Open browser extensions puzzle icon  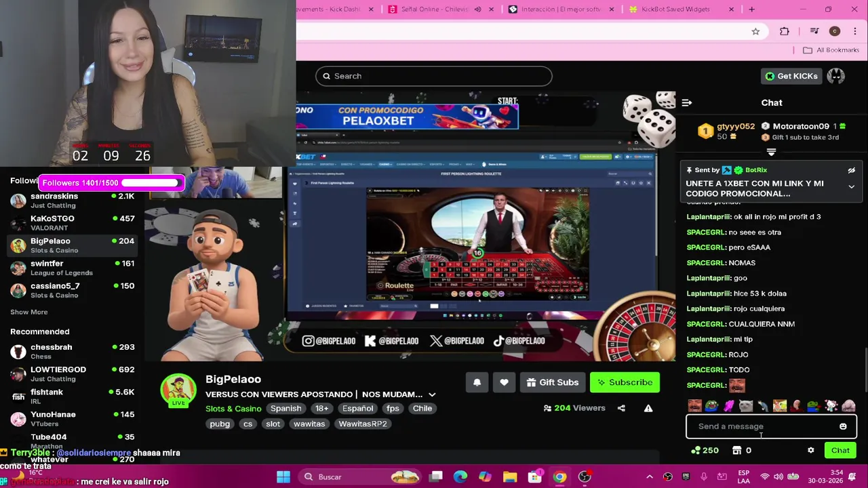coord(785,31)
